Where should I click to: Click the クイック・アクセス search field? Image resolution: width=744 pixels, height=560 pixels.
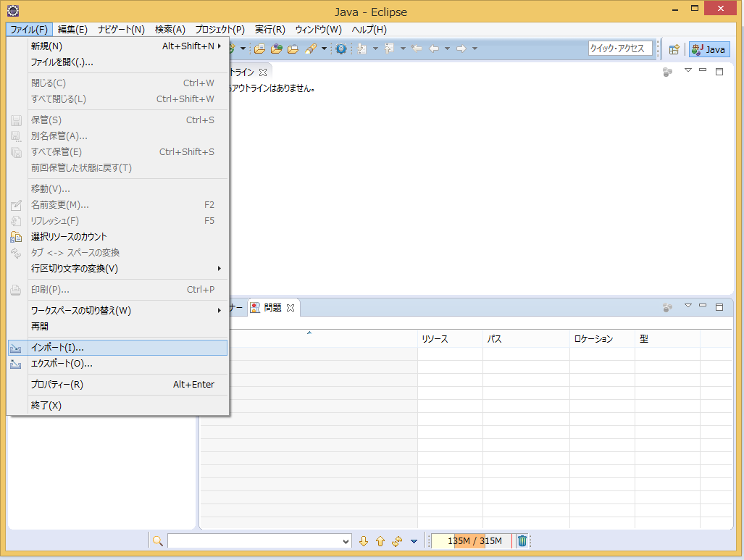point(619,49)
